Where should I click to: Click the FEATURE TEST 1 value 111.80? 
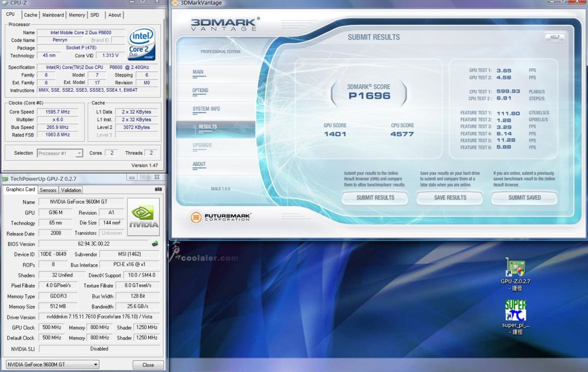(x=508, y=113)
